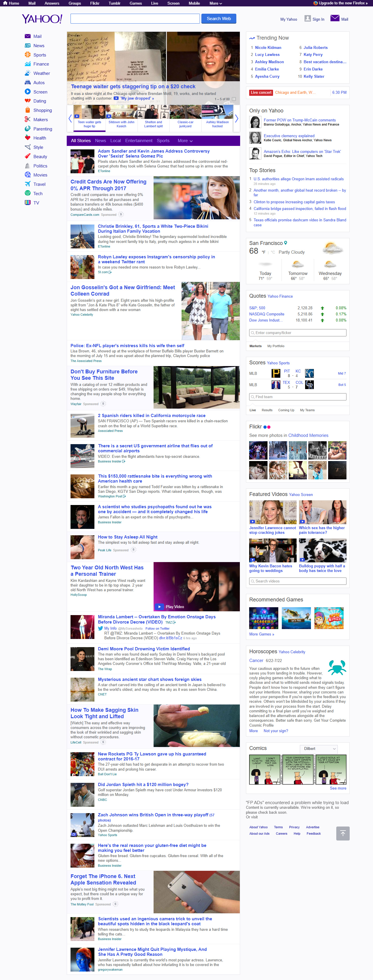
Task: Click the Home icon in top bar
Action: click(x=5, y=3)
